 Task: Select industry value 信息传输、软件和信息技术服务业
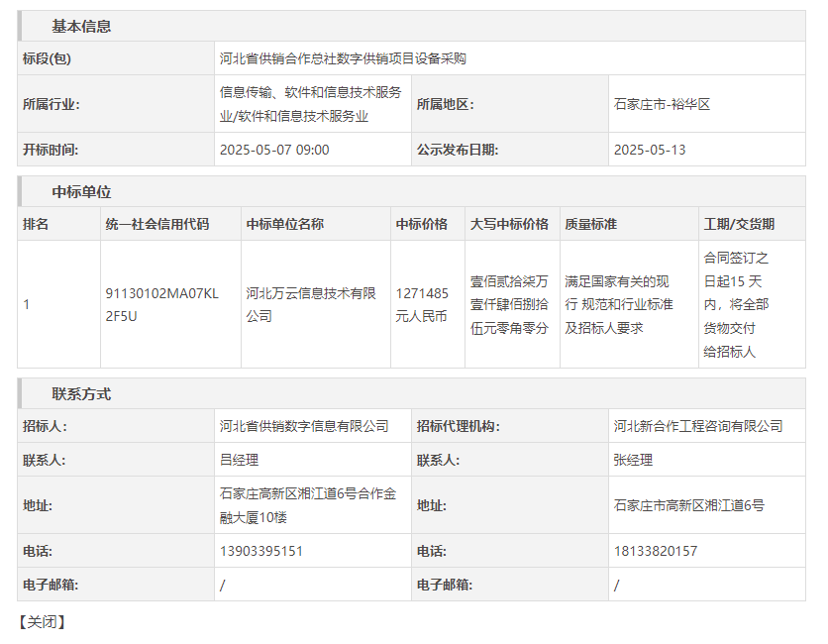pos(311,104)
